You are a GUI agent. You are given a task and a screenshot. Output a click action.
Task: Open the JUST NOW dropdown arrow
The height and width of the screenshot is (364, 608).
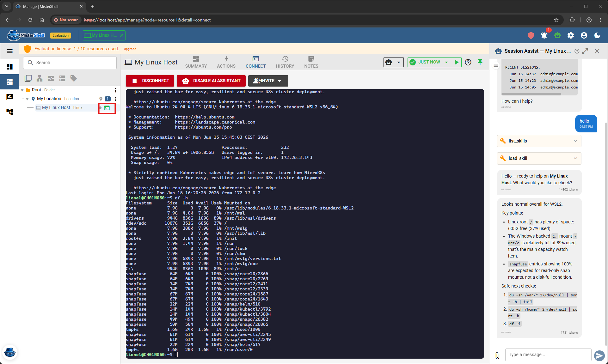(x=446, y=62)
